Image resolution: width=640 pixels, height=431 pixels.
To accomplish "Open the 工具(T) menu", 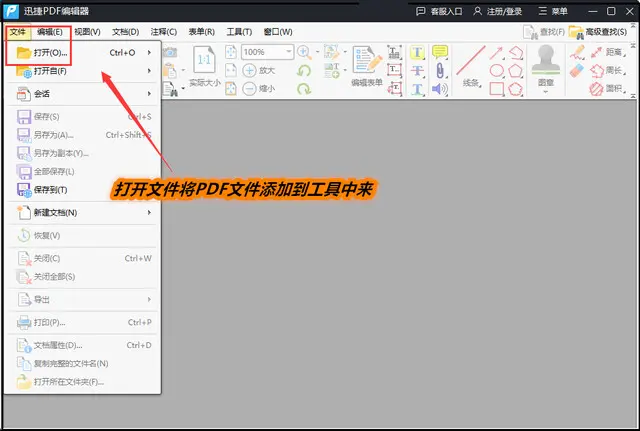I will click(x=239, y=32).
